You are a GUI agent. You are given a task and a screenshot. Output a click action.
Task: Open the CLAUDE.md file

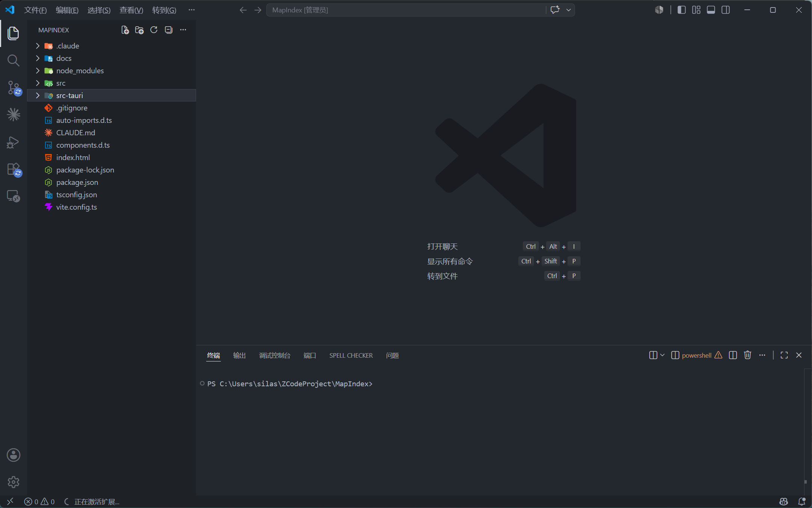(x=112, y=133)
